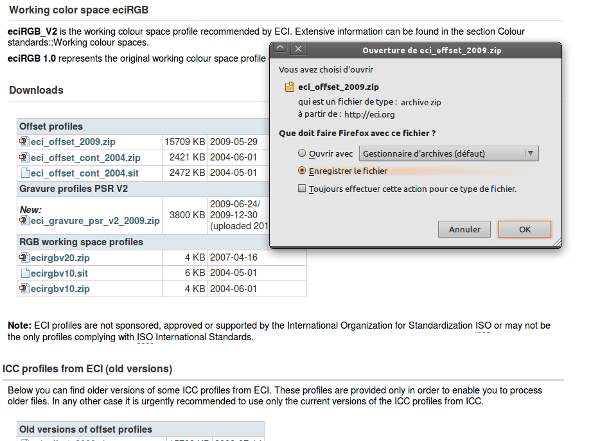Click the 'Downloads' section heading
Viewport: 600px width, 441px height.
(36, 90)
